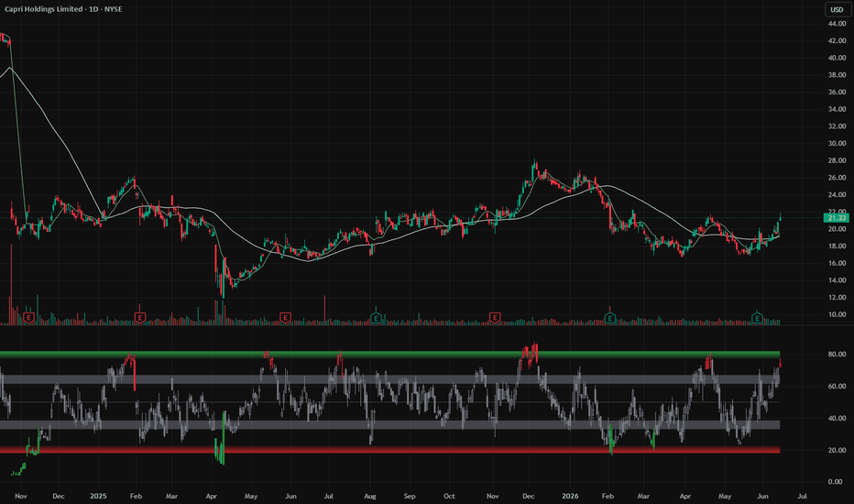Viewport: 854px width, 504px height.
Task: Open the USD currency selector
Action: tap(837, 9)
